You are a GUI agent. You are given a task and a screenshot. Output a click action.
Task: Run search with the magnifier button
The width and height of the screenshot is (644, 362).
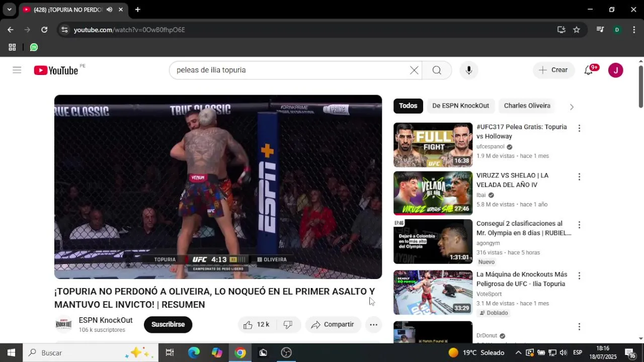point(437,70)
